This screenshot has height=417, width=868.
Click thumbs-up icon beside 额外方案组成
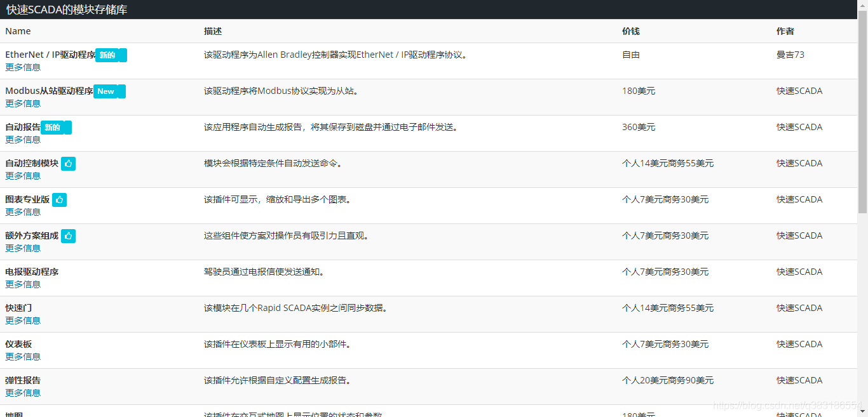(69, 236)
